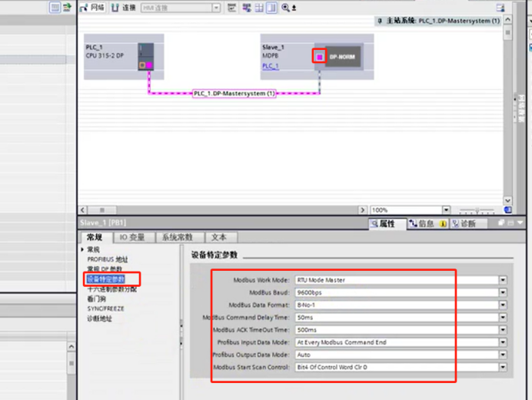Click the PLC_1 magenta DP interface port
Screen dimensions: 532x400
(x=149, y=65)
